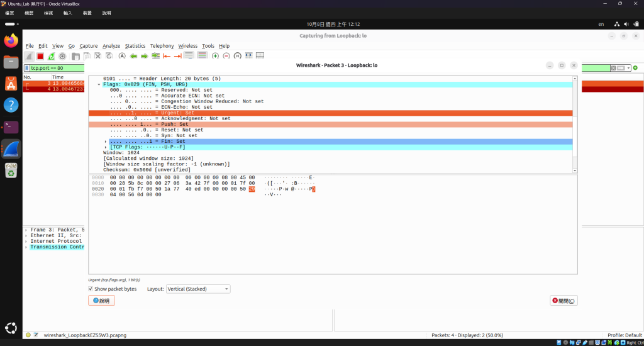Open the File menu

[30, 46]
